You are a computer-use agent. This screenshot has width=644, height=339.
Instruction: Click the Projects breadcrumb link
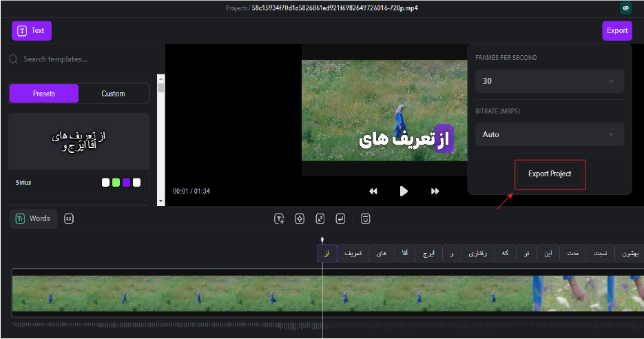coord(236,8)
